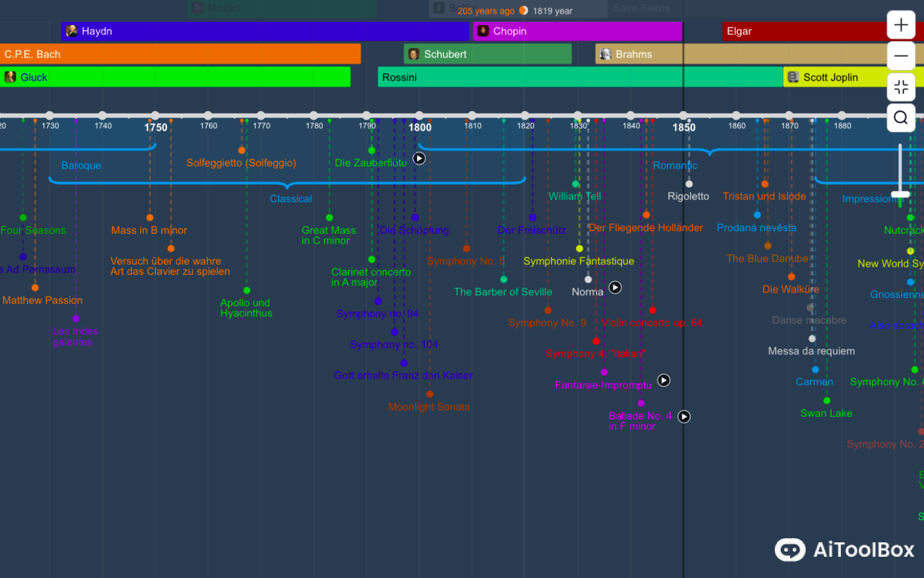Image resolution: width=924 pixels, height=578 pixels.
Task: Click the Romantic era label
Action: 675,165
